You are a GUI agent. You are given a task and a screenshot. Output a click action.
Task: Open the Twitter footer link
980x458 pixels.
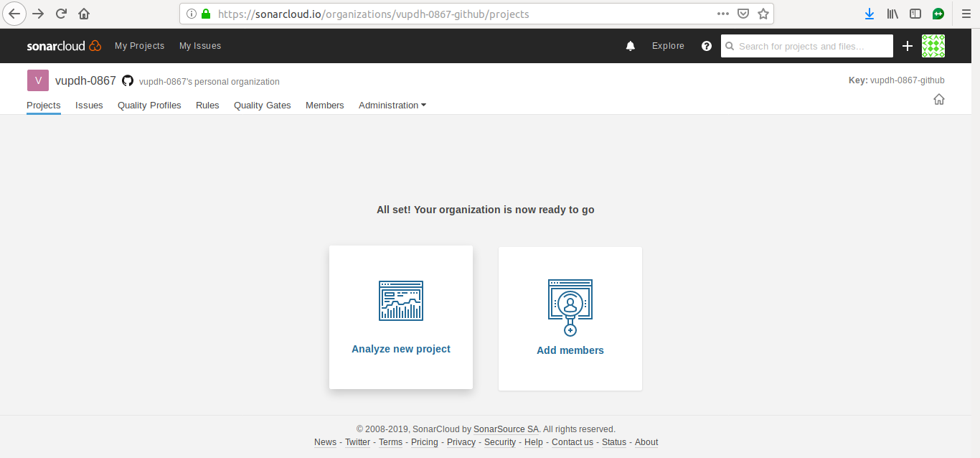coord(357,442)
